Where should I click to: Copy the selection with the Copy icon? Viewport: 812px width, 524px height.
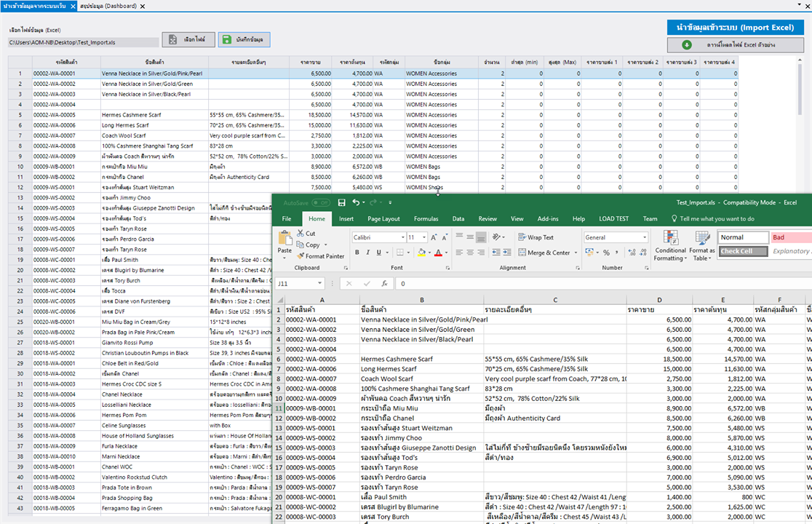[x=300, y=245]
